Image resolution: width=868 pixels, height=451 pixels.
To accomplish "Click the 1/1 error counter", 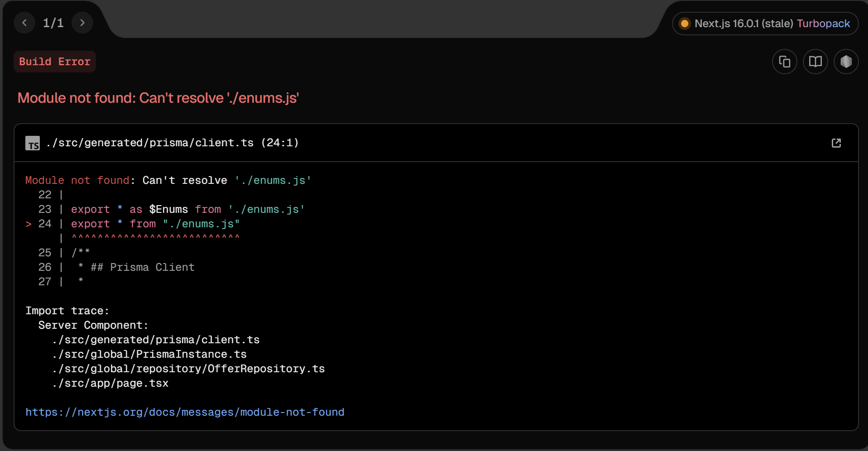I will click(53, 23).
